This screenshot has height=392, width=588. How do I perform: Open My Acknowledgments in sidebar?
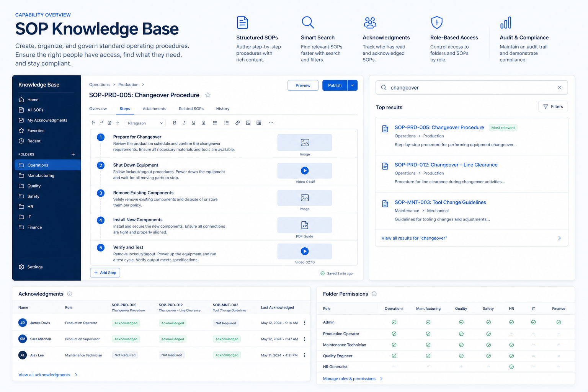coord(46,120)
